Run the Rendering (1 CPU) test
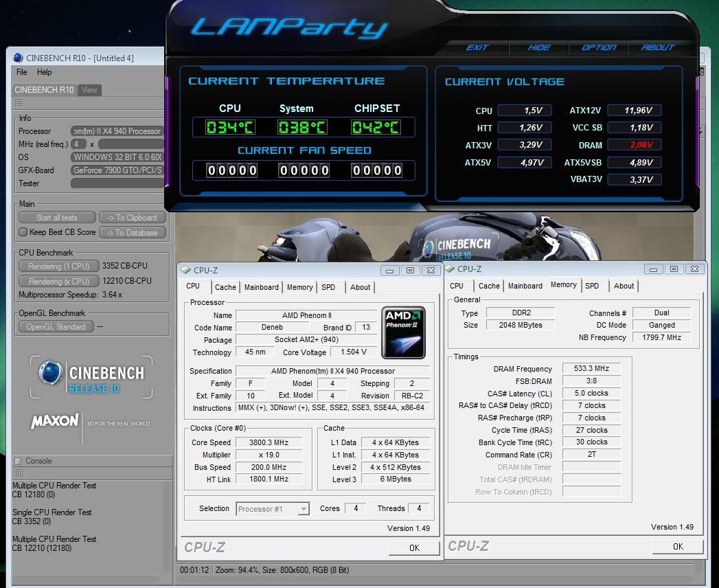719x588 pixels. (58, 266)
